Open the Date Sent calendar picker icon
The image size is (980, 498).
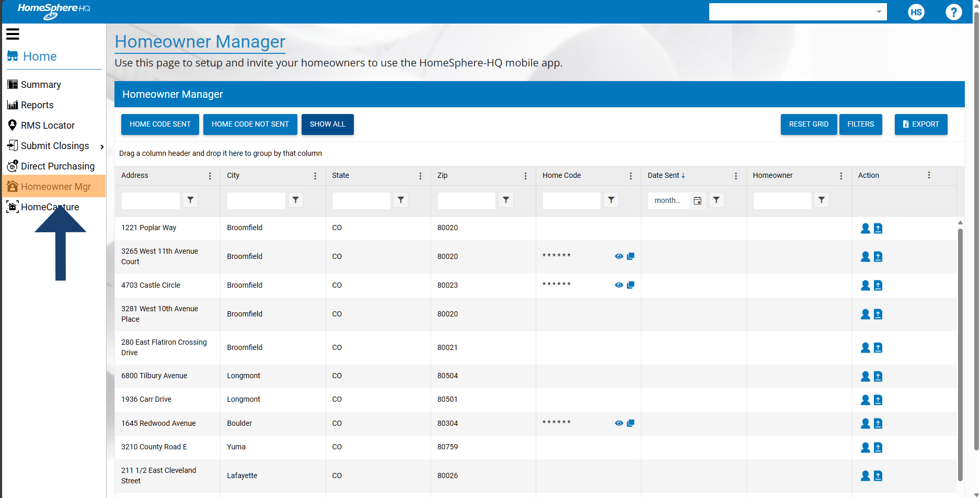[x=697, y=200]
